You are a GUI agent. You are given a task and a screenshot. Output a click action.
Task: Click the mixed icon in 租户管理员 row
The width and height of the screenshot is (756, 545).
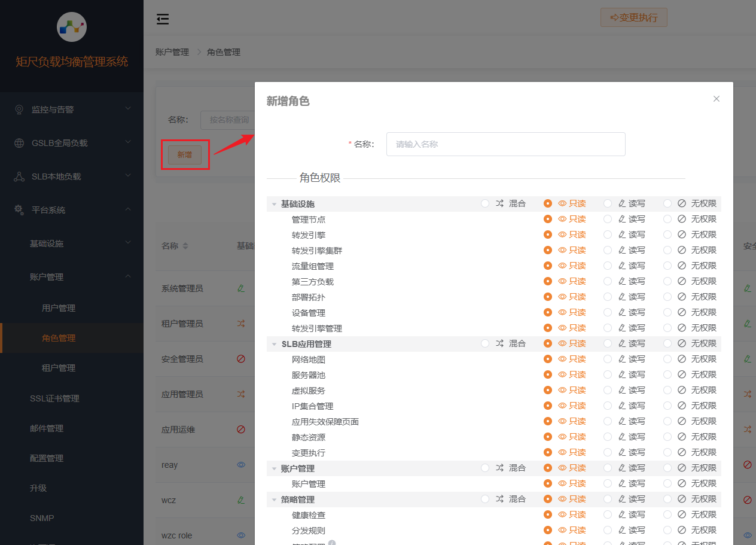(x=241, y=324)
